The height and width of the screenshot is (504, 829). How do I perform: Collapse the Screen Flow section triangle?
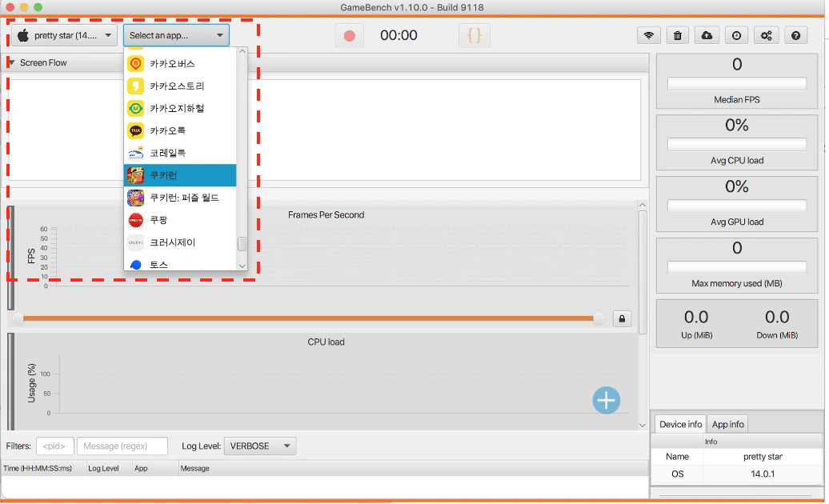click(11, 62)
